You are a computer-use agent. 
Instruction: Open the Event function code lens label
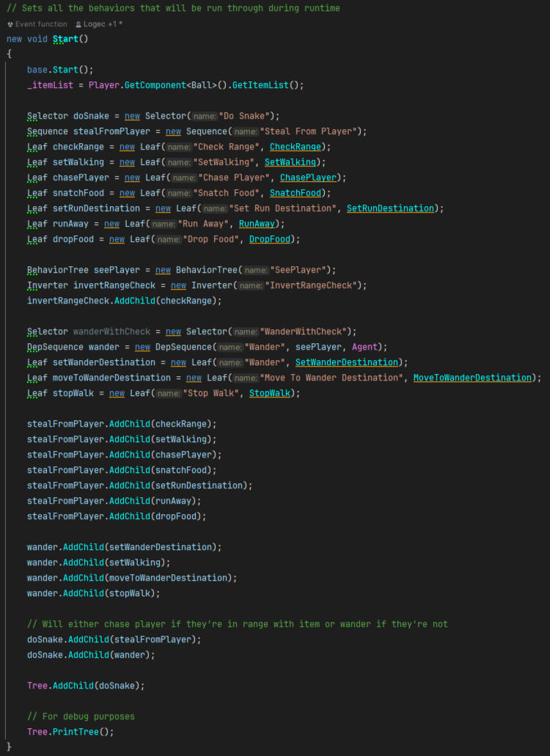(41, 24)
